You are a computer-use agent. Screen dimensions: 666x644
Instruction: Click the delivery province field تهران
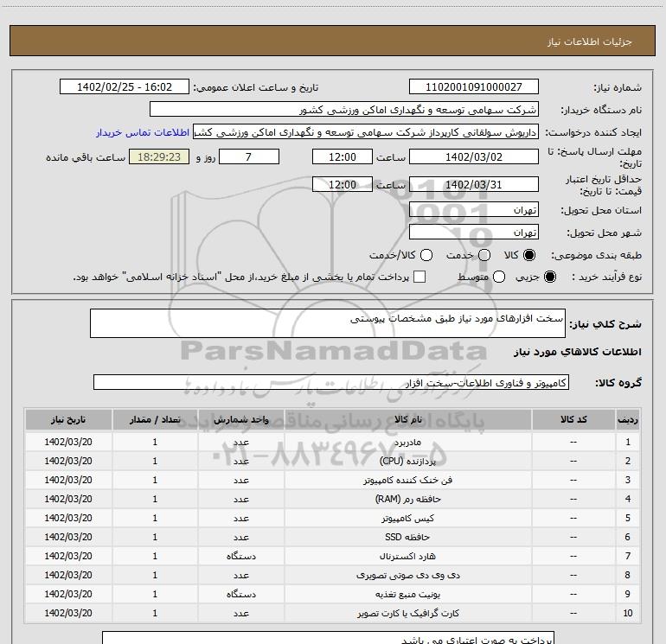474,210
